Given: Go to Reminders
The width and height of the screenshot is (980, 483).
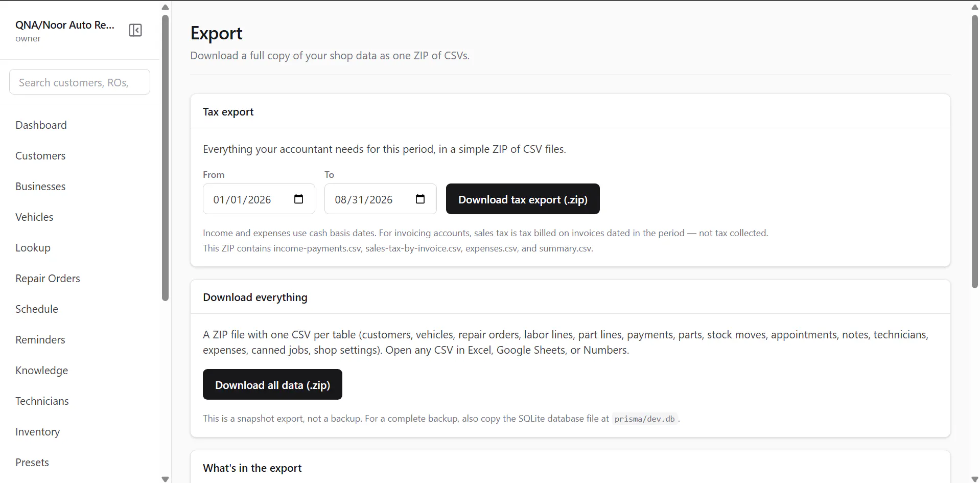Looking at the screenshot, I should pyautogui.click(x=40, y=340).
